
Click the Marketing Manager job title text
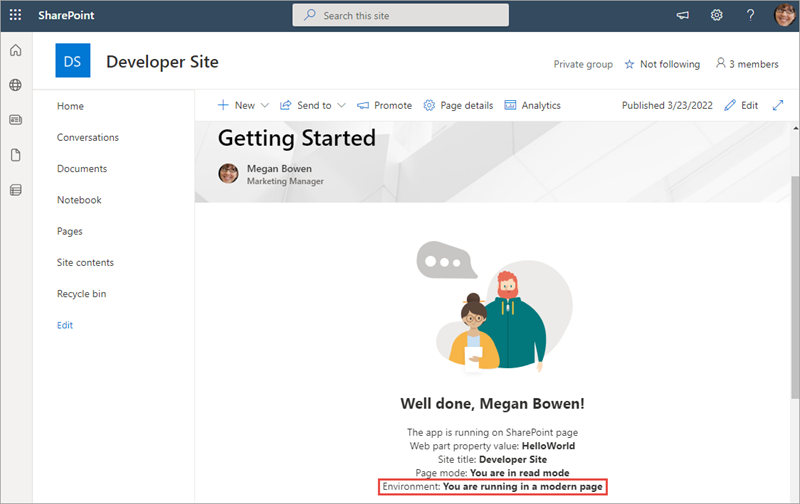point(285,182)
